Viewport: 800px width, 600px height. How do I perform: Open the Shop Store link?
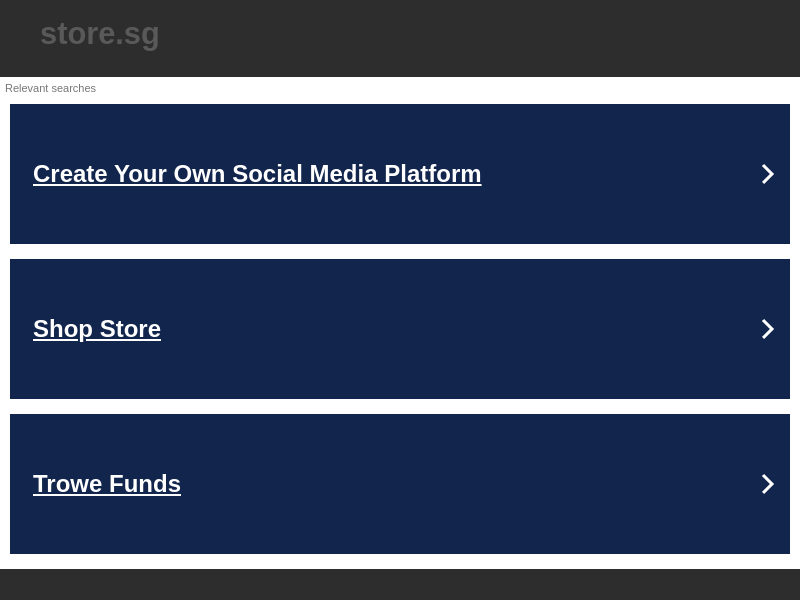click(x=97, y=329)
